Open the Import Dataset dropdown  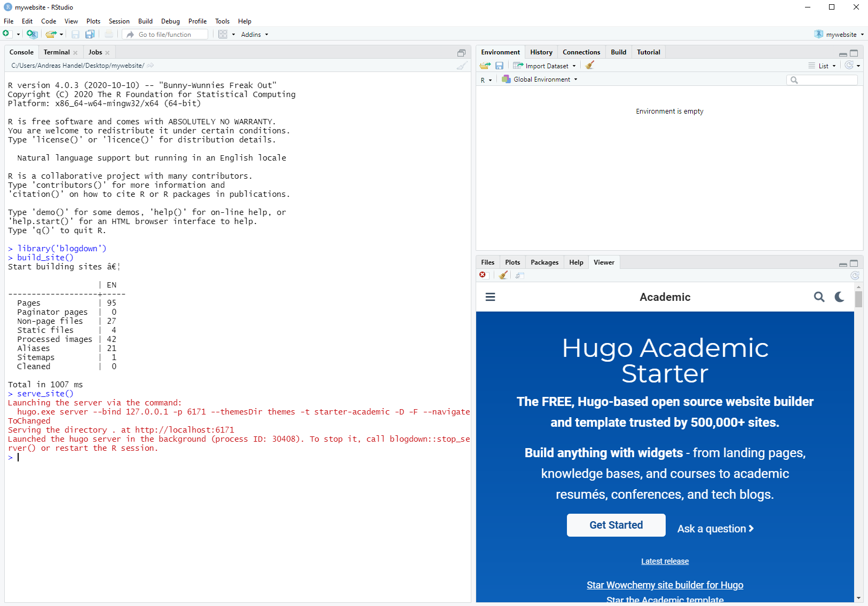[545, 66]
